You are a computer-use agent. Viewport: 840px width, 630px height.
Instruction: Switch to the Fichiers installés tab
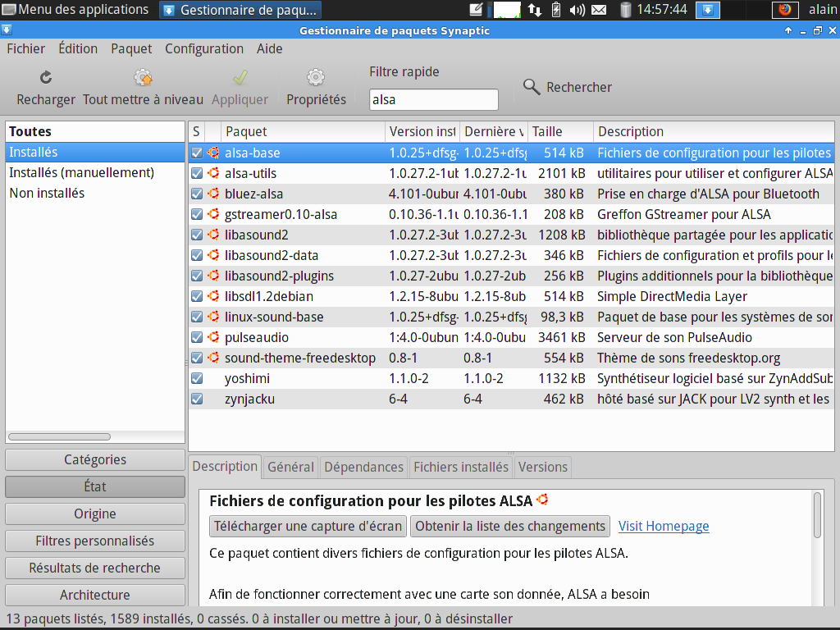tap(461, 467)
